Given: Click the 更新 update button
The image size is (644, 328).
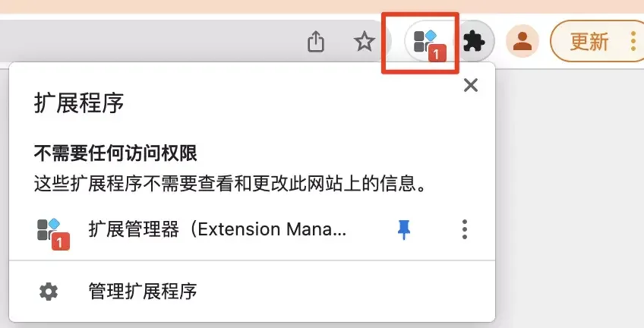Looking at the screenshot, I should [x=589, y=42].
